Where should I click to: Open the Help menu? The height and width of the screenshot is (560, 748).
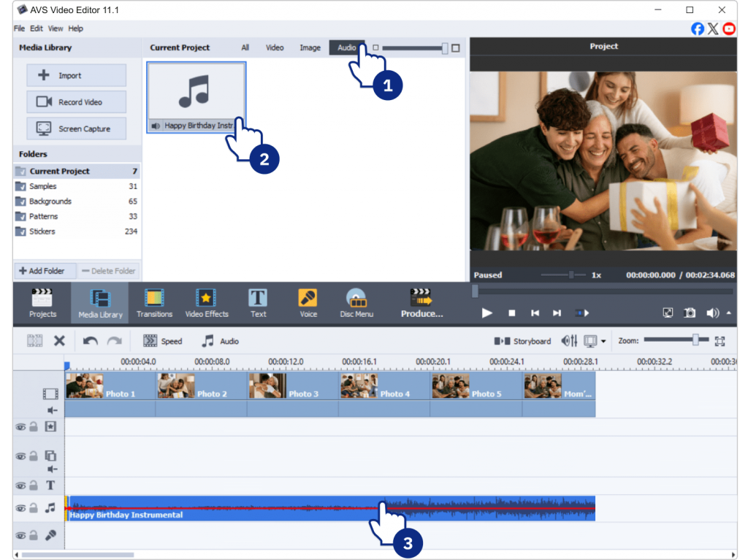coord(75,28)
